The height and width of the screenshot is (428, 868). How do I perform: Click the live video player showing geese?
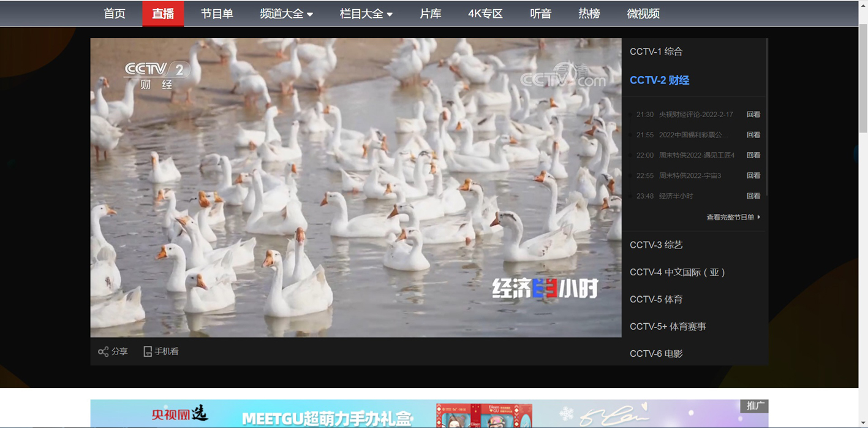356,188
